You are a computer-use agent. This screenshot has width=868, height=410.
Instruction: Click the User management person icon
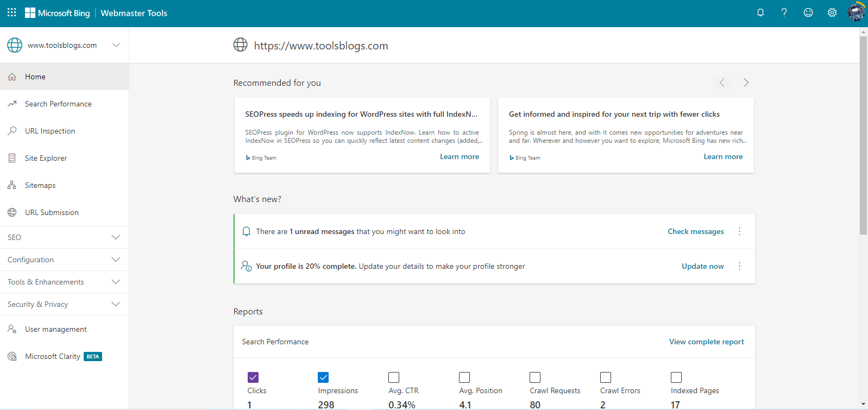tap(12, 329)
